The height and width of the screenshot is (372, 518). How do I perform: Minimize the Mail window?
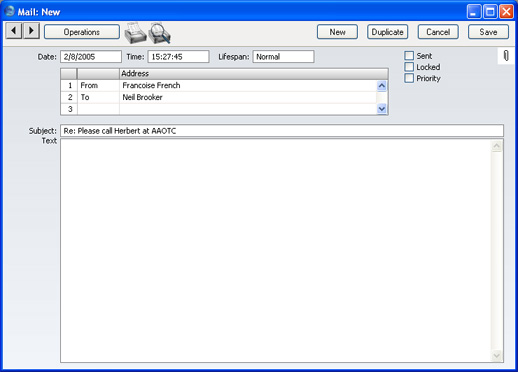(x=474, y=12)
